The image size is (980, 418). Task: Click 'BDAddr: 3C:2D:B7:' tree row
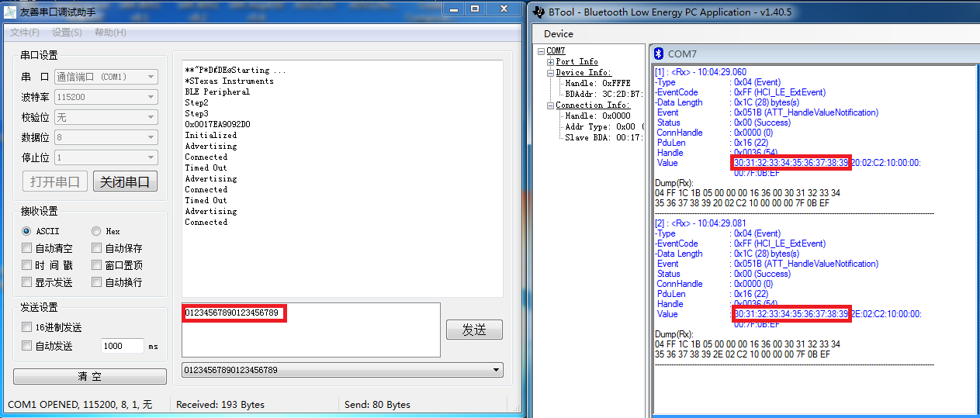point(604,95)
